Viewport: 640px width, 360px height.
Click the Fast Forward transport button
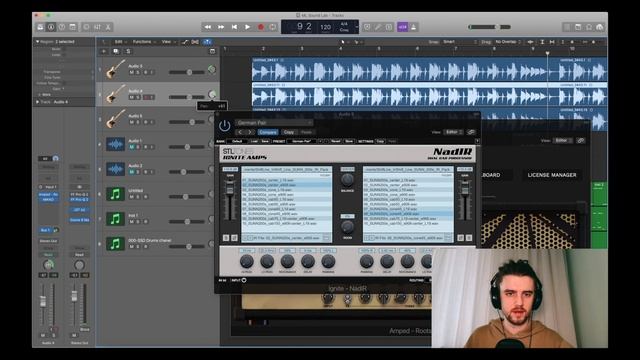point(221,27)
